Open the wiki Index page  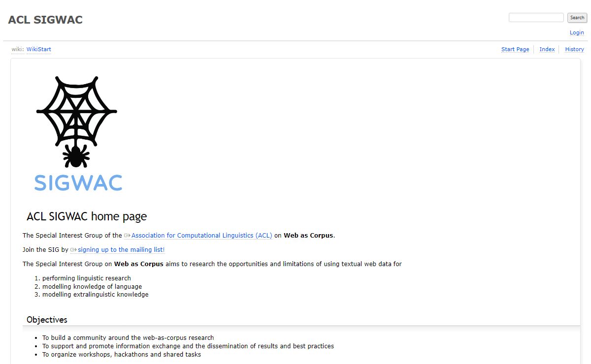click(x=547, y=49)
